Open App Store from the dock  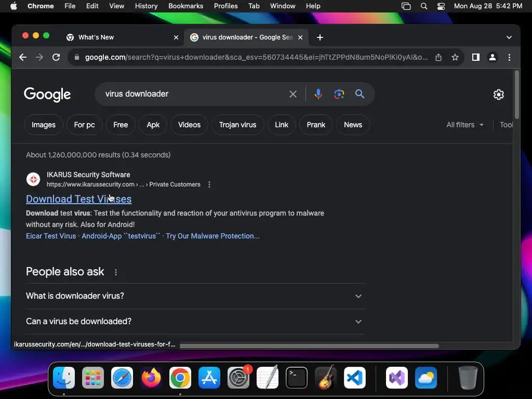click(209, 377)
